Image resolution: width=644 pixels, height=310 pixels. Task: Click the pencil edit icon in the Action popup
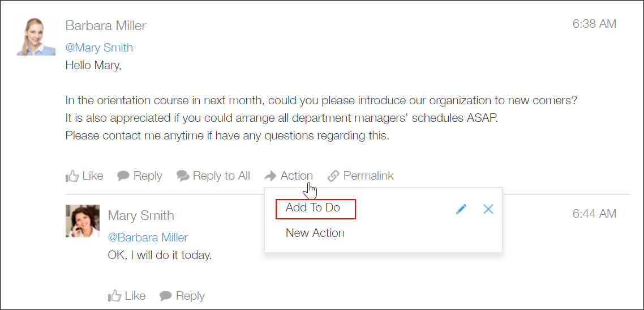461,209
